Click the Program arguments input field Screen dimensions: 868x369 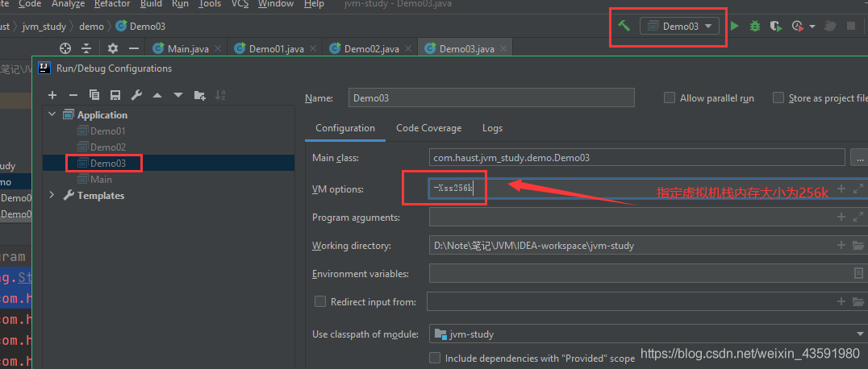629,218
